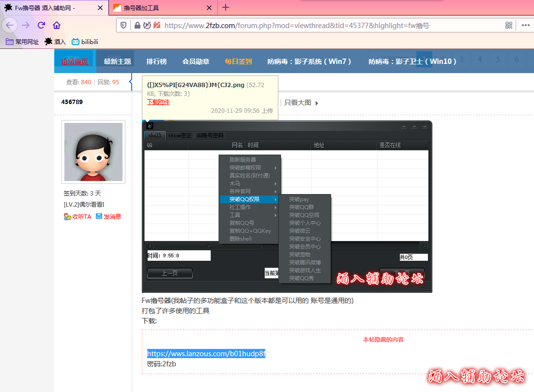The image size is (534, 392).
Task: Open 防病毒：影子卫士 (Win10) link
Action: [x=412, y=61]
